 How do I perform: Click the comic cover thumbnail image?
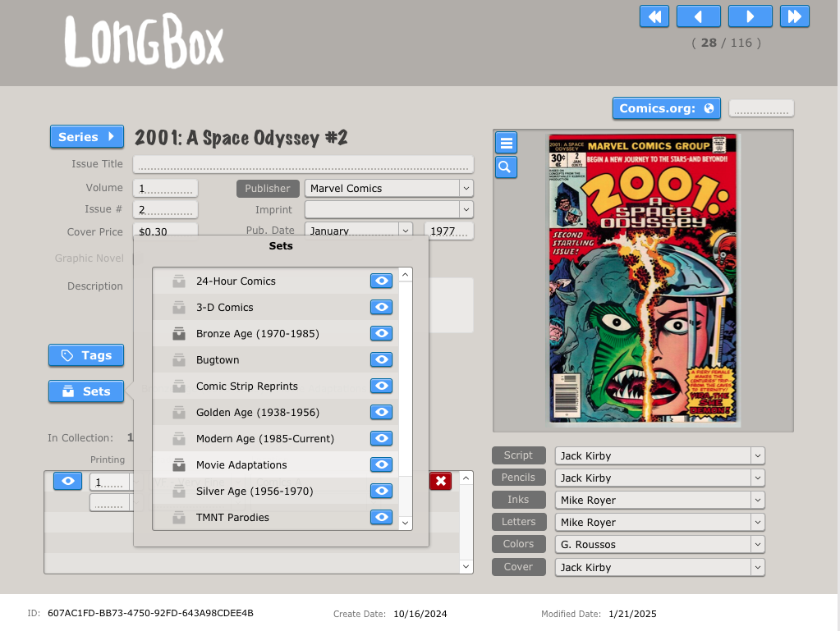[643, 279]
